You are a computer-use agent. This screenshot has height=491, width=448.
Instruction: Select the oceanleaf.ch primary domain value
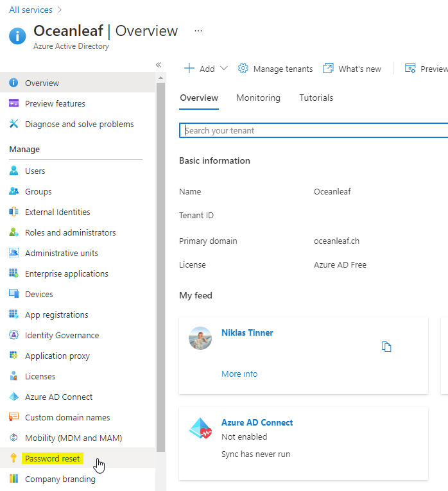point(336,241)
